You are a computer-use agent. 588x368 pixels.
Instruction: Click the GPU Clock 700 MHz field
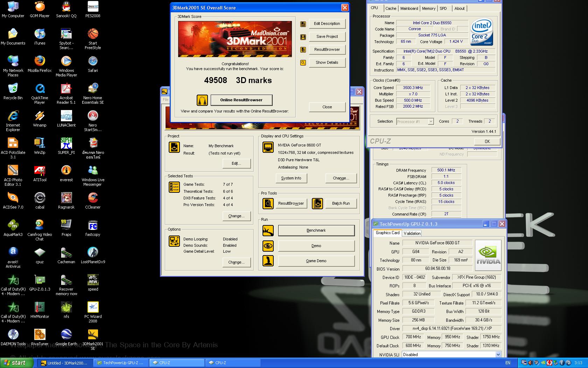pyautogui.click(x=413, y=337)
